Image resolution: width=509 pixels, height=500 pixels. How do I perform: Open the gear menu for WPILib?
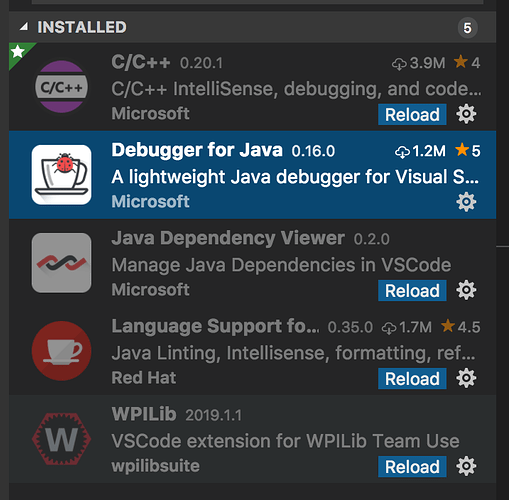pos(466,466)
